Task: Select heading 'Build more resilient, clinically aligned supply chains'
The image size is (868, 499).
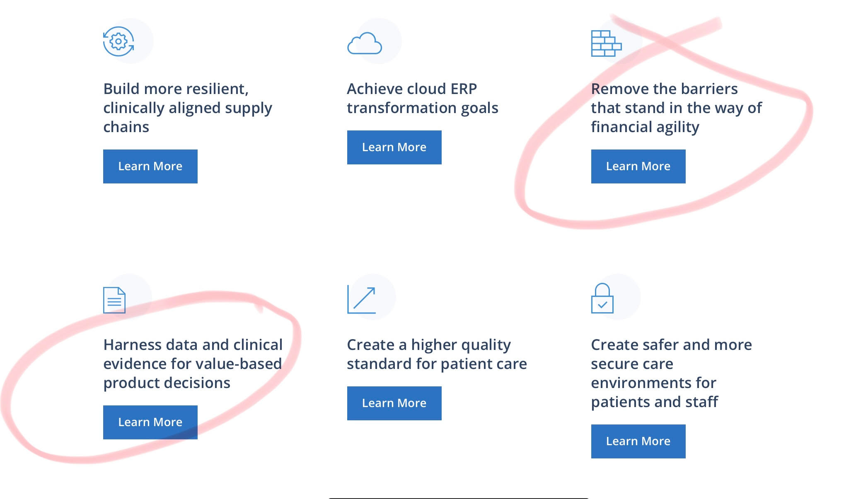Action: (188, 108)
